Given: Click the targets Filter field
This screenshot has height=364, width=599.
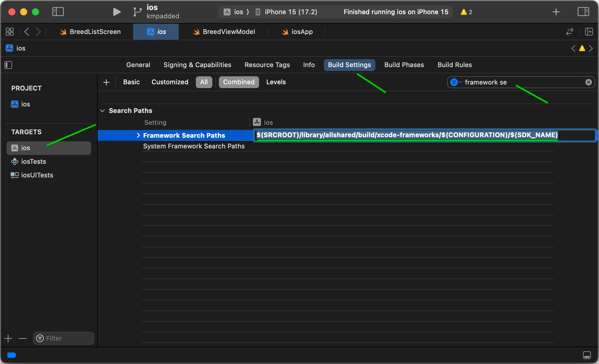Looking at the screenshot, I should pyautogui.click(x=64, y=338).
